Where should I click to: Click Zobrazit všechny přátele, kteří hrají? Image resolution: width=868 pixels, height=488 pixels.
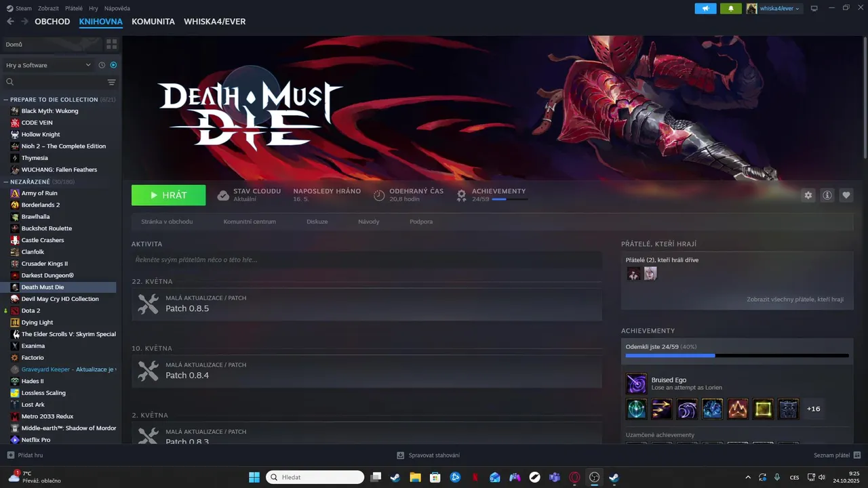795,299
